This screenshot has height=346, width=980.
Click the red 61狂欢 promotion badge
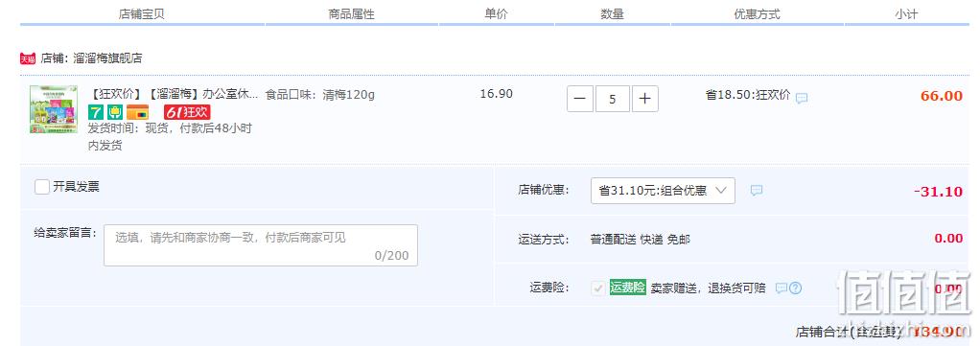[x=187, y=112]
